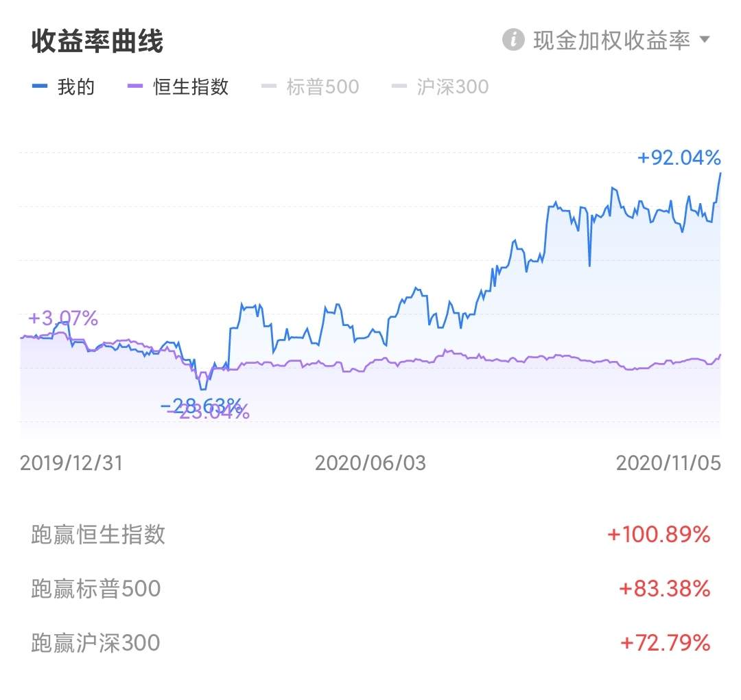This screenshot has width=741, height=700.
Task: Select the 2019/12/31 start date label
Action: [x=71, y=463]
